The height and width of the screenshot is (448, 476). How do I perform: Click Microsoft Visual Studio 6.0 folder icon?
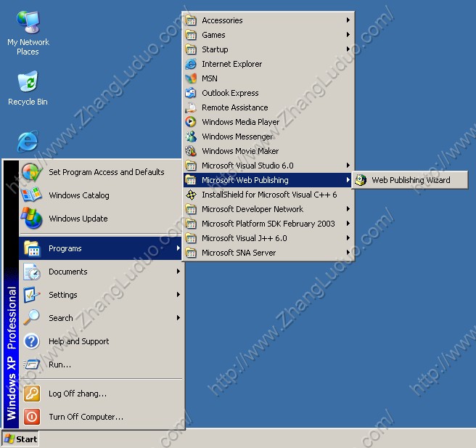191,166
